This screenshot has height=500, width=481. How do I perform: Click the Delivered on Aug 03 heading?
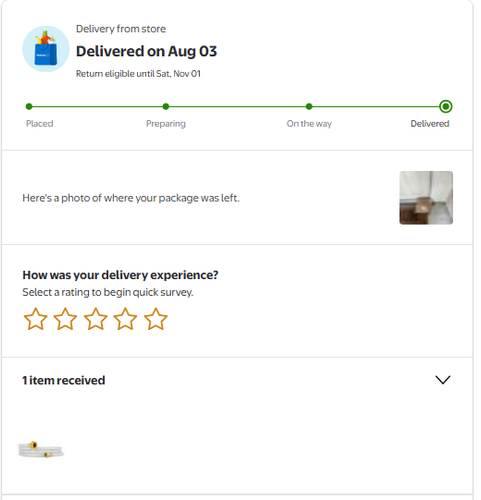click(x=146, y=51)
